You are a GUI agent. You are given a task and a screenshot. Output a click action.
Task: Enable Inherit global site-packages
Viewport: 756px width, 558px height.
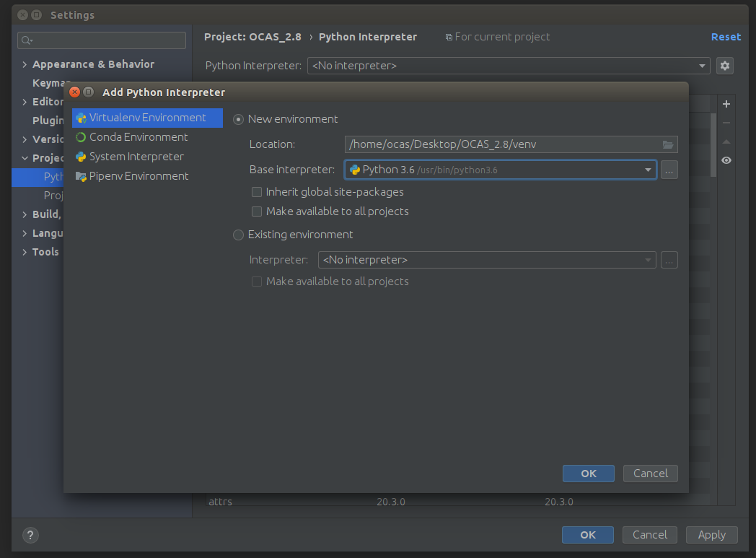(x=257, y=192)
